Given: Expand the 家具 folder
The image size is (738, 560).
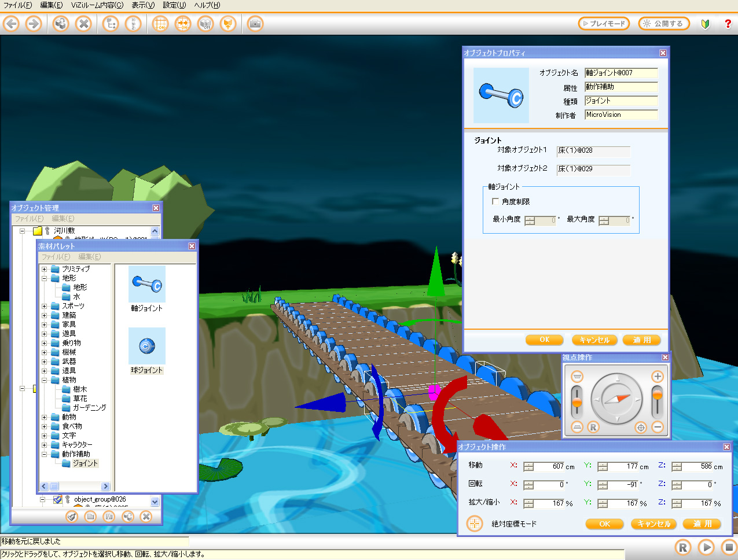Looking at the screenshot, I should click(44, 325).
